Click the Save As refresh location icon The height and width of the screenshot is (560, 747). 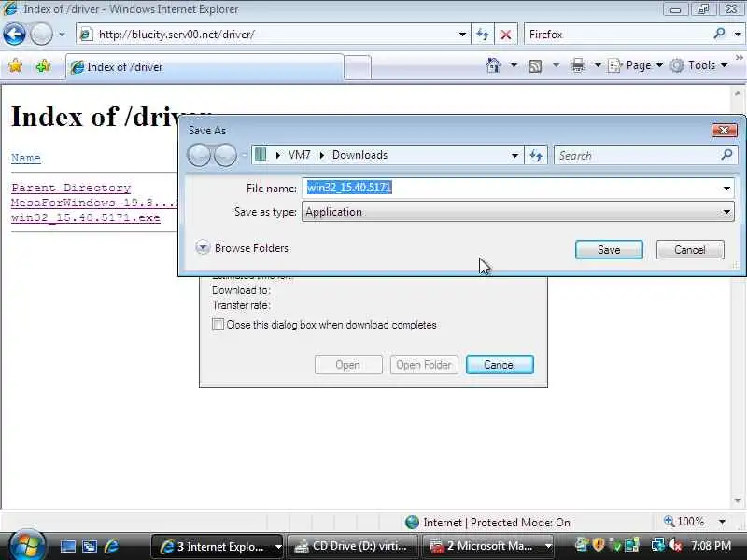tap(536, 155)
